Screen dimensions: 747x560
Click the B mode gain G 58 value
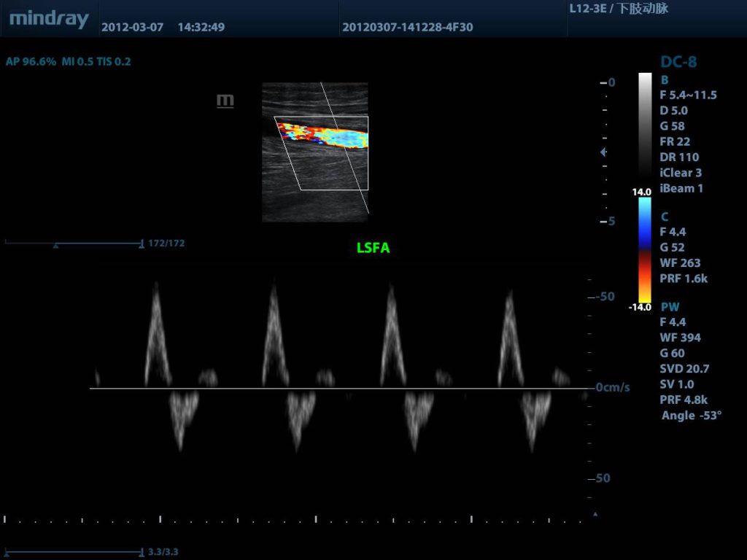[x=672, y=126]
